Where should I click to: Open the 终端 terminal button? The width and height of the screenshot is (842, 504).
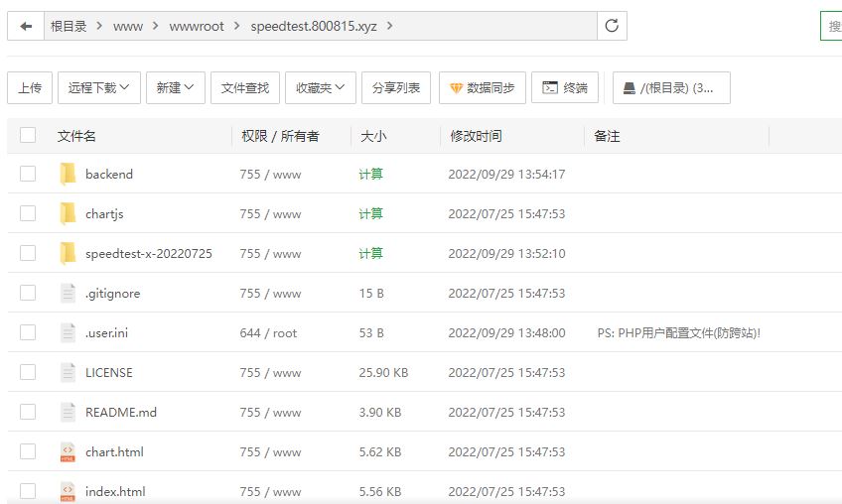565,88
